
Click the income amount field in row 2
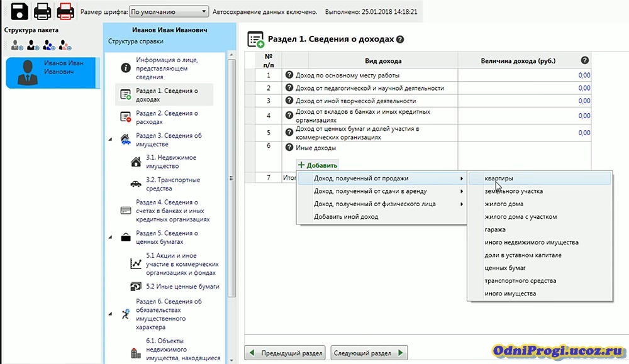(525, 88)
